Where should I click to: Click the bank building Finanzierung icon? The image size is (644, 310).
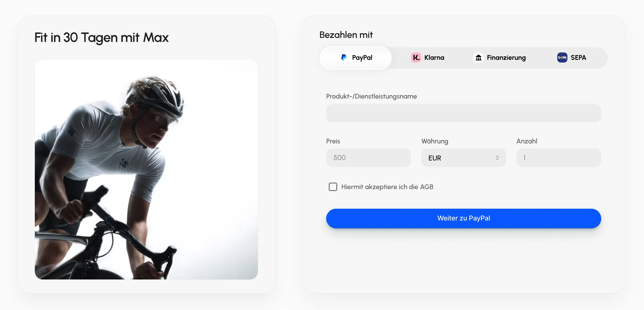tap(478, 58)
